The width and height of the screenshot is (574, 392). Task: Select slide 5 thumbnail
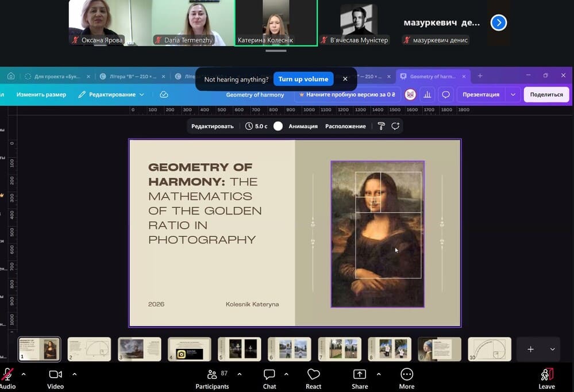(240, 349)
